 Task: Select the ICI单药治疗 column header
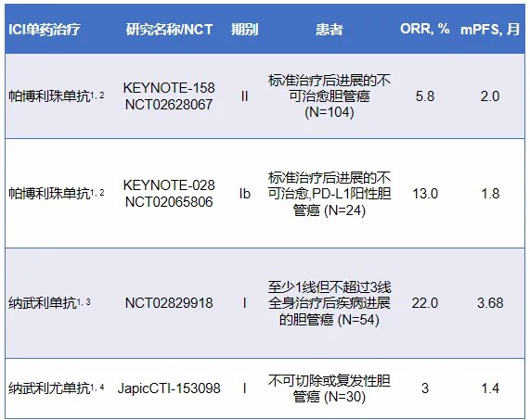click(45, 30)
